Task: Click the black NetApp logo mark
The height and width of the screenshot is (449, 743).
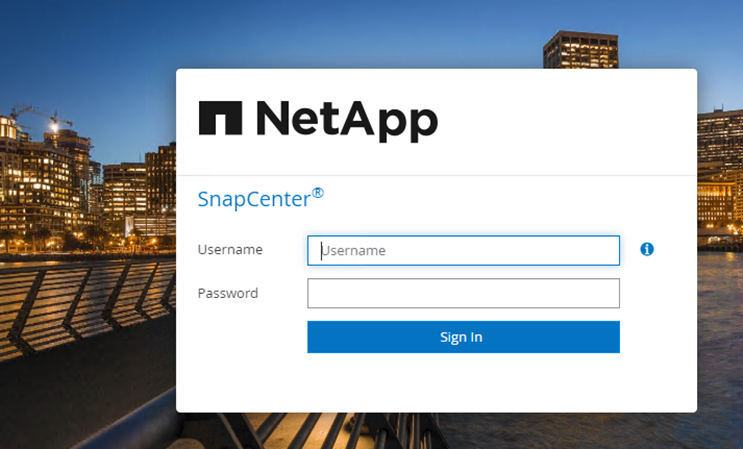Action: click(220, 118)
